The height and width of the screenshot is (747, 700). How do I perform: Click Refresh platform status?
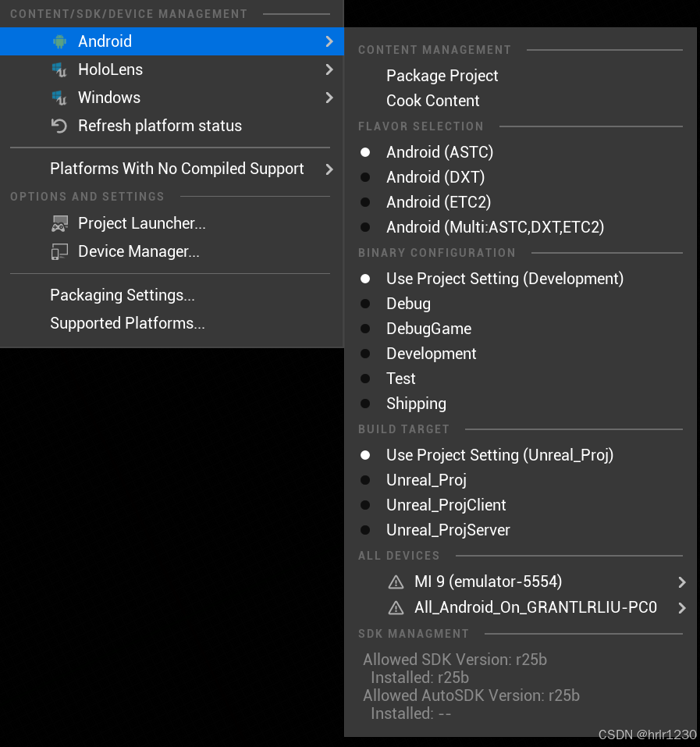pos(172,126)
